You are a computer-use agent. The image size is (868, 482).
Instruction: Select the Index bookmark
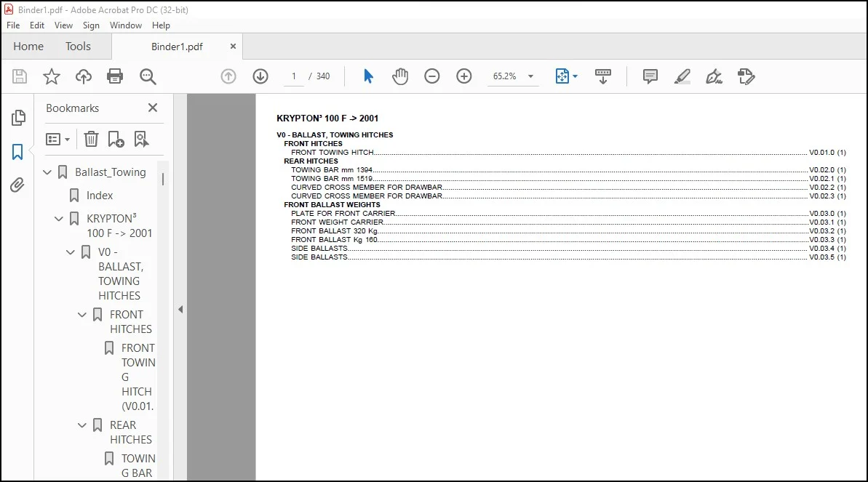click(99, 196)
